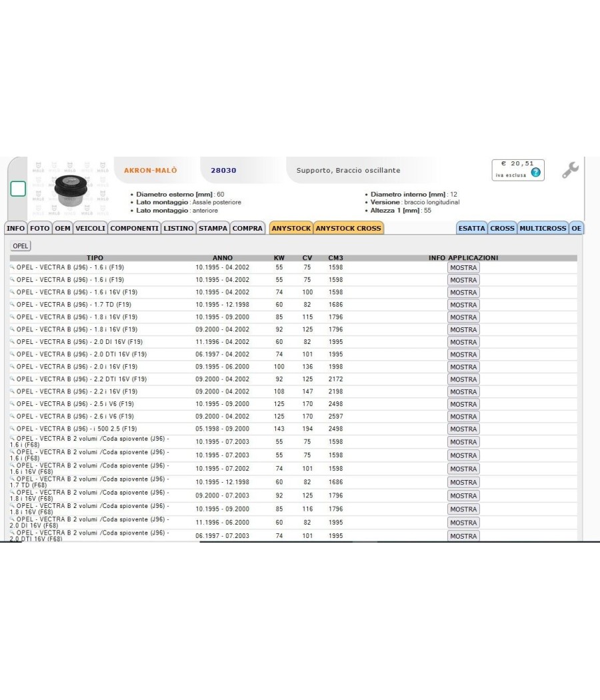Click MOSTRA for 2.6 i V6 (F19) row

pyautogui.click(x=463, y=417)
